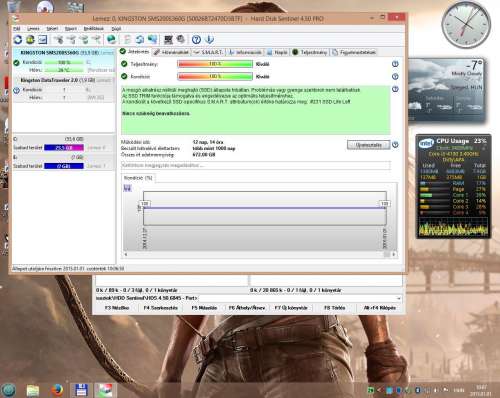
Task: Click the monitors network toolbar icon
Action: pyautogui.click(x=153, y=40)
